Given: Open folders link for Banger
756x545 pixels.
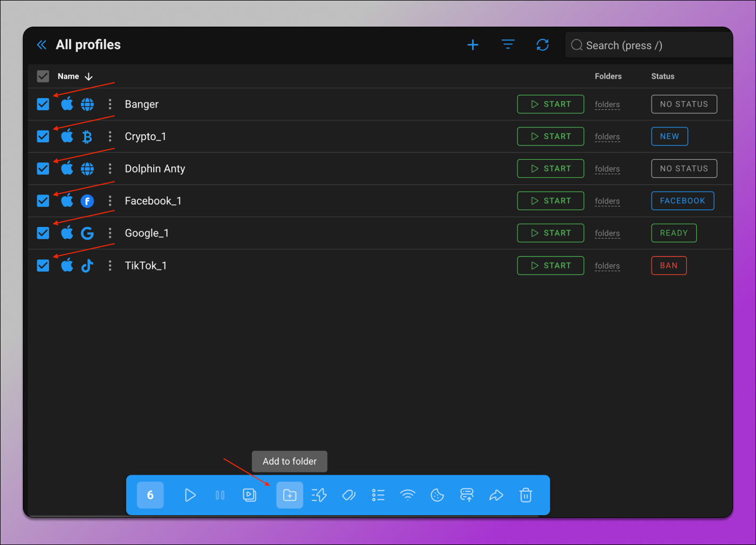Looking at the screenshot, I should (607, 104).
